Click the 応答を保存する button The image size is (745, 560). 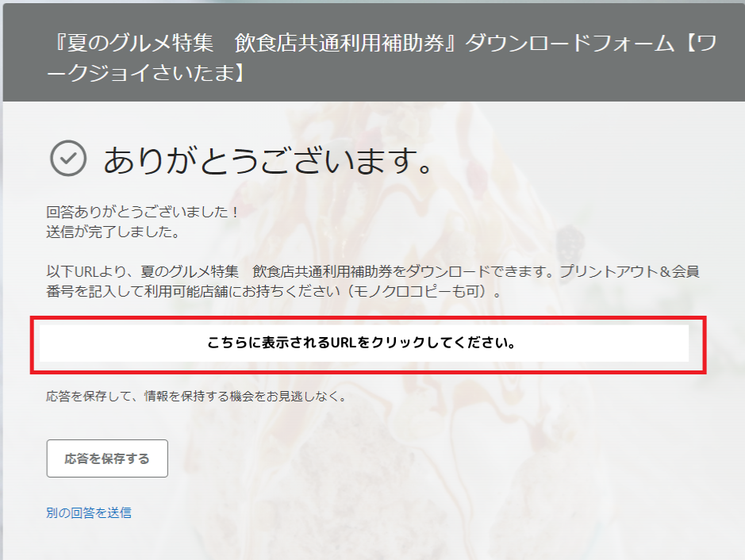(107, 458)
